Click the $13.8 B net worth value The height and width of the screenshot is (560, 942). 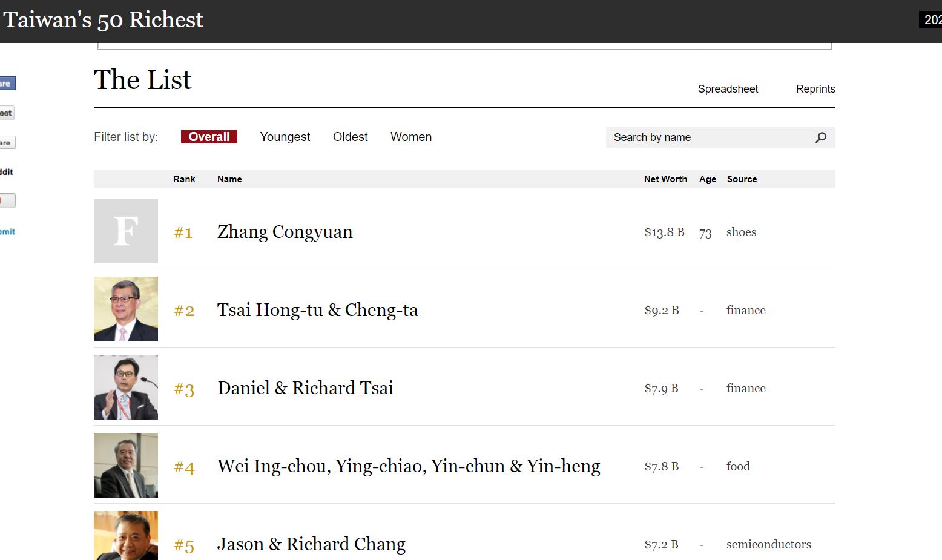pos(664,232)
